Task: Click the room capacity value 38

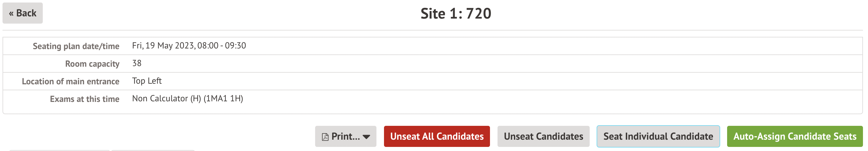Action: pos(137,63)
